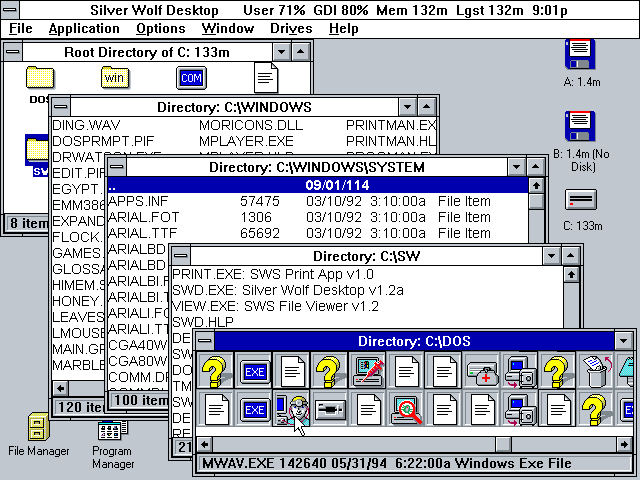Select the B: 1.4m (No Disk) floppy icon
Screen dimensions: 640x480
[x=580, y=126]
